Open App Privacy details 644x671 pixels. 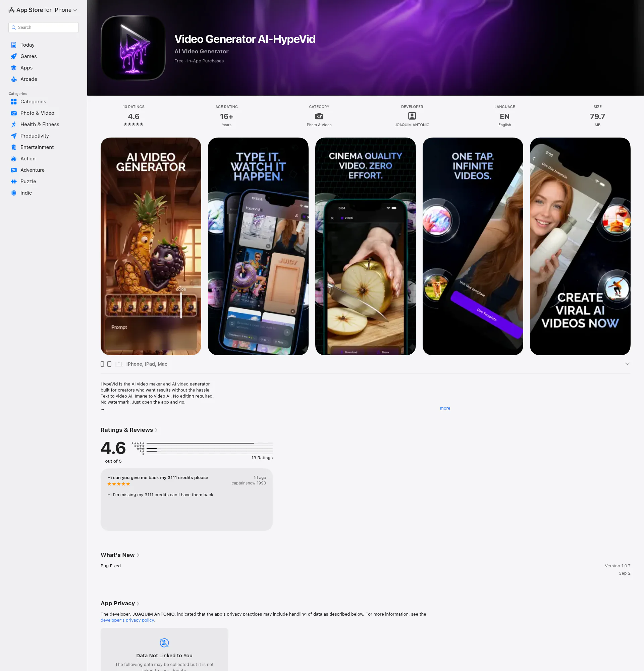pyautogui.click(x=120, y=603)
